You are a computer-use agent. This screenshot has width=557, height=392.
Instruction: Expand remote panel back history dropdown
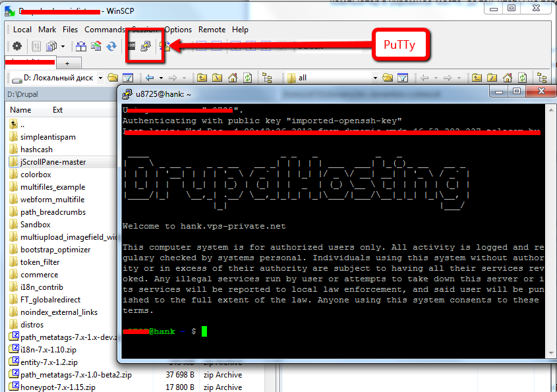click(x=436, y=78)
